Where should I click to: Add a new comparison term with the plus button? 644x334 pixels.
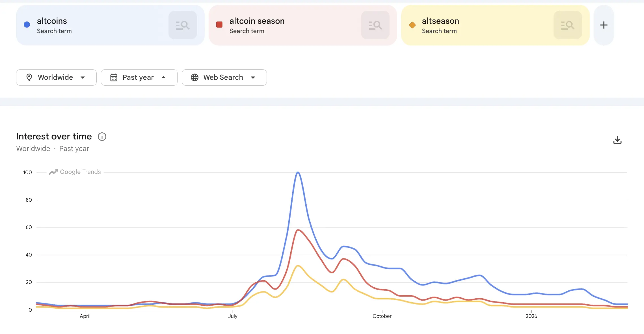pos(604,25)
